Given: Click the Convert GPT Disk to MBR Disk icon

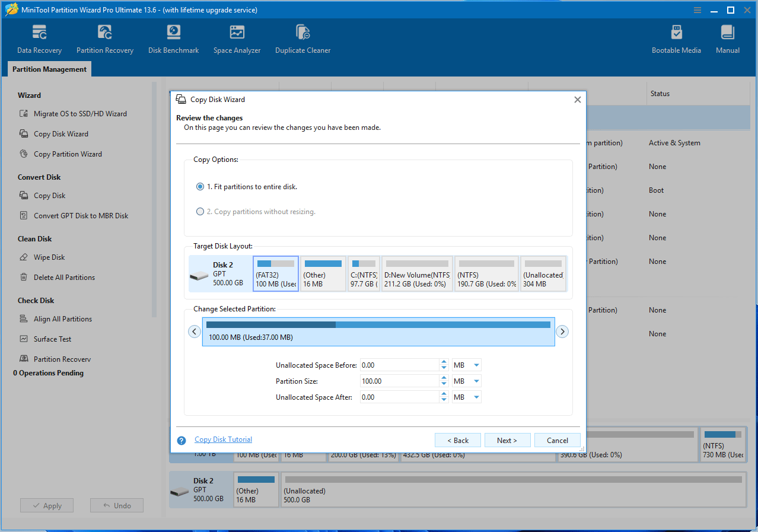Looking at the screenshot, I should tap(24, 216).
